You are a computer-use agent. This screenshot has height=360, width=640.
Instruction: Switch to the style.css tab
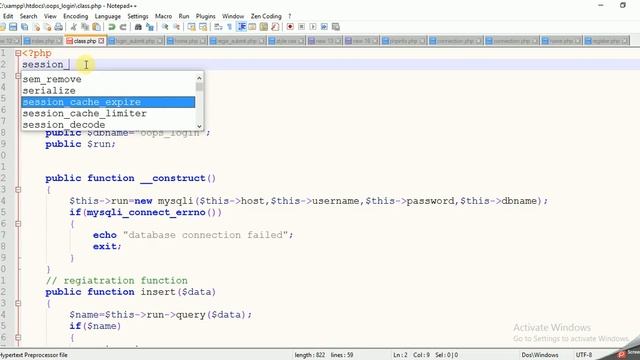point(286,41)
